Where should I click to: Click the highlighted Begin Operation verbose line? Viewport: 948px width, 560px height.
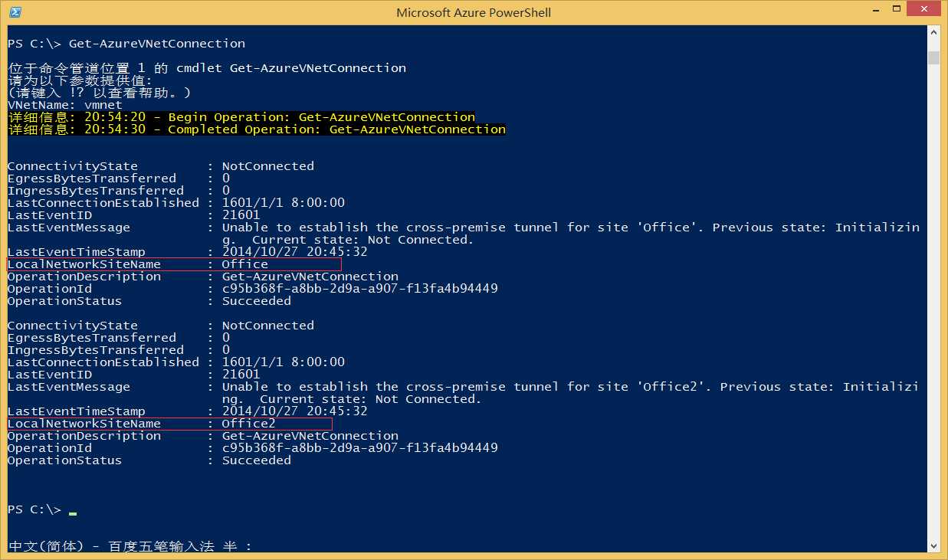[x=241, y=117]
